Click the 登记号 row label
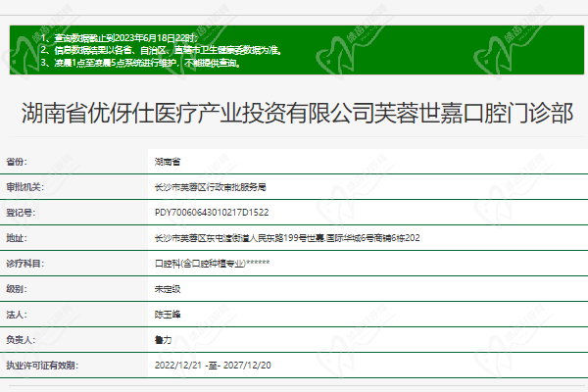588x392 pixels. coord(20,211)
